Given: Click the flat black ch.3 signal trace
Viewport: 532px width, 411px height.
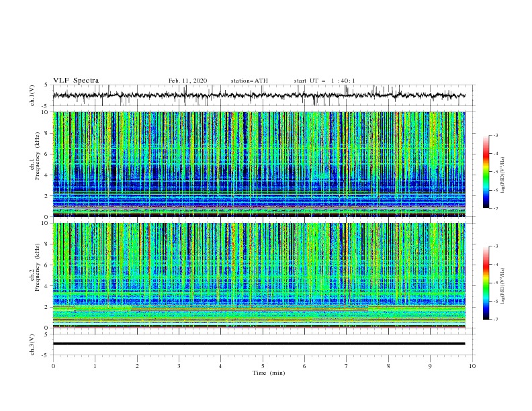Looking at the screenshot, I should pyautogui.click(x=259, y=344).
